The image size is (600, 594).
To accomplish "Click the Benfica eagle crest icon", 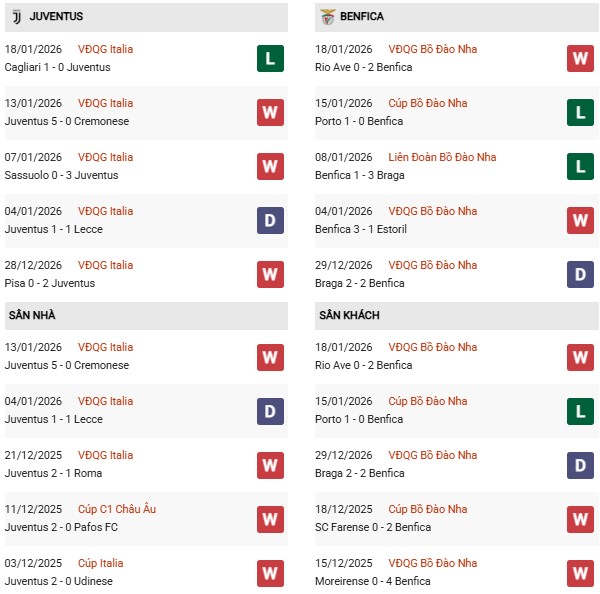I will pos(328,17).
